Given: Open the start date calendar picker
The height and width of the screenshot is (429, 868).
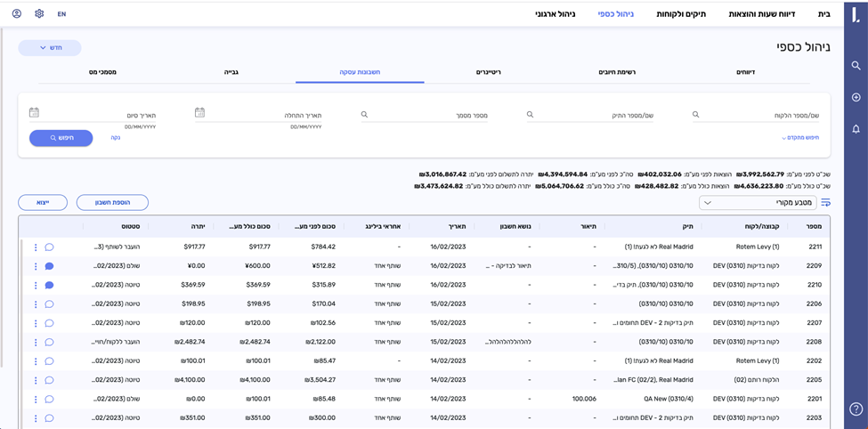Looking at the screenshot, I should point(200,113).
